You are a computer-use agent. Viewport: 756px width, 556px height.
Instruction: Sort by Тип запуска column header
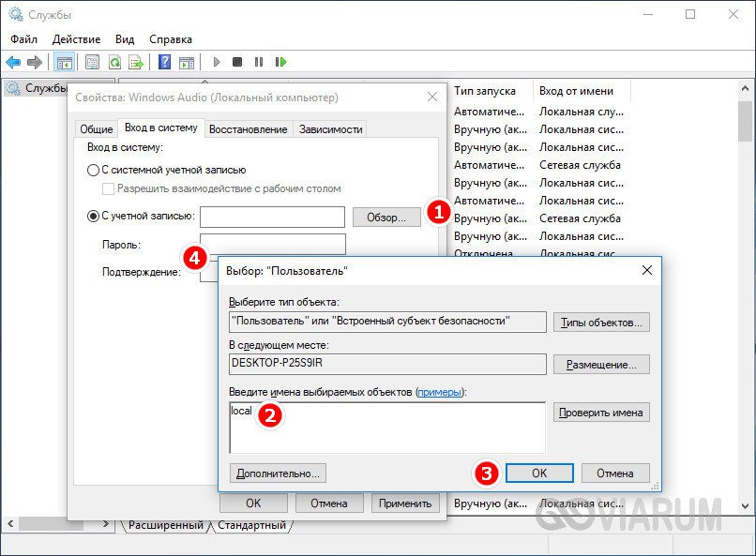pyautogui.click(x=490, y=91)
